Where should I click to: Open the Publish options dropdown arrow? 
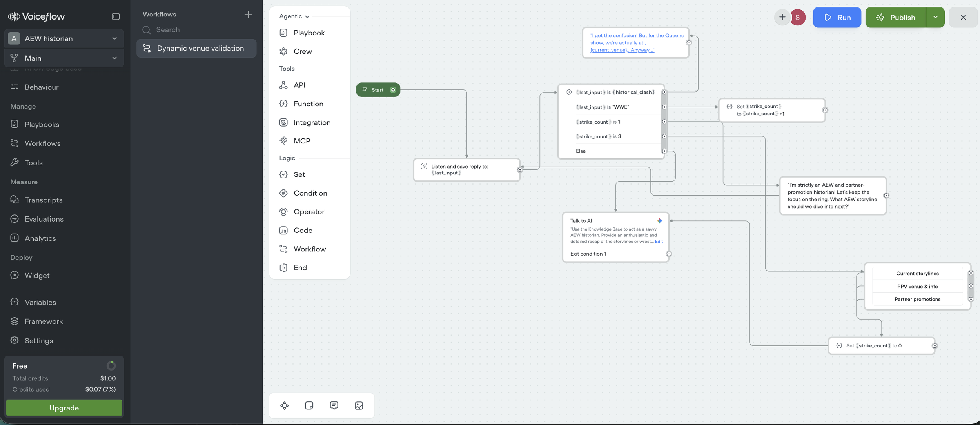[935, 17]
